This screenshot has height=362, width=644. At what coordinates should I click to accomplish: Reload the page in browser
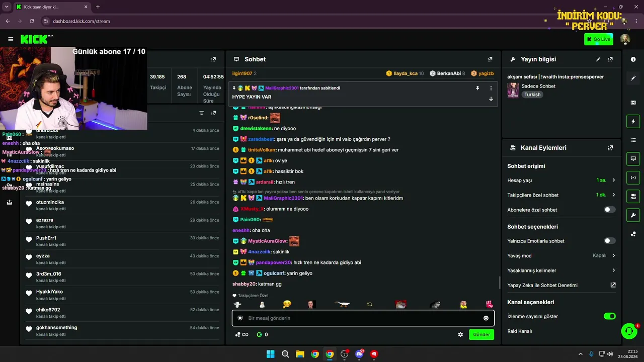pos(32,21)
